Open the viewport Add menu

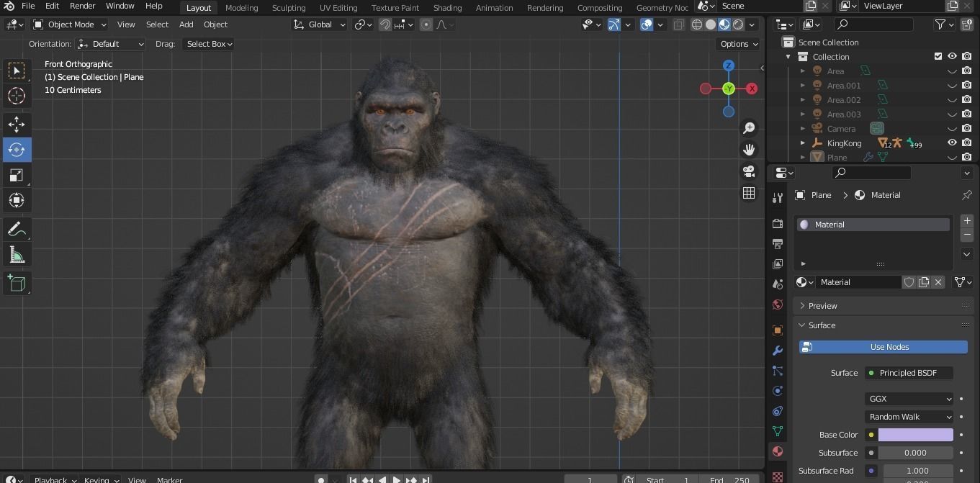(186, 24)
